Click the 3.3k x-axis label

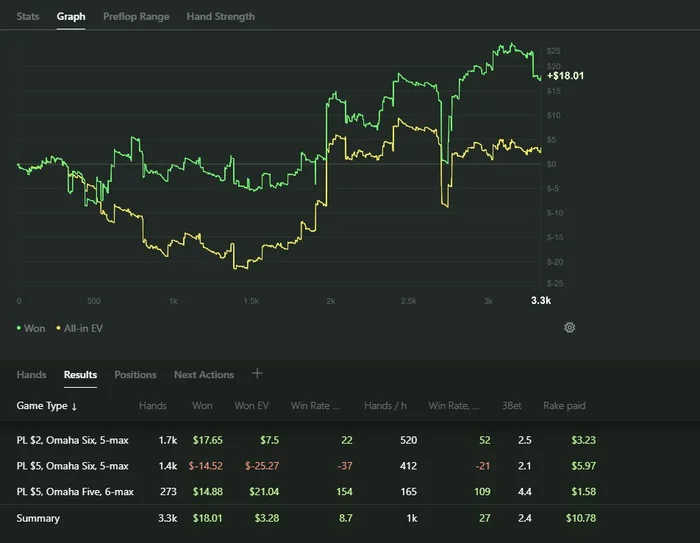541,301
